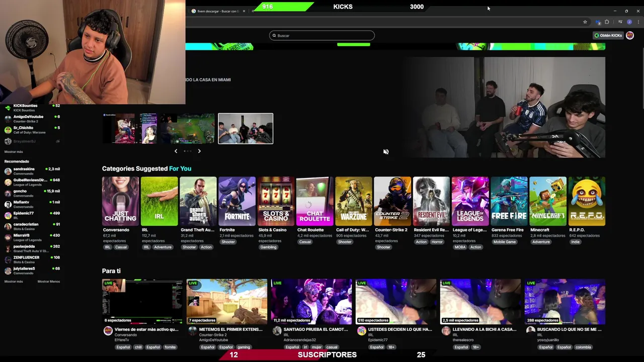Select the highlighted carousel thumbnail of four people
This screenshot has height=362, width=644.
246,128
